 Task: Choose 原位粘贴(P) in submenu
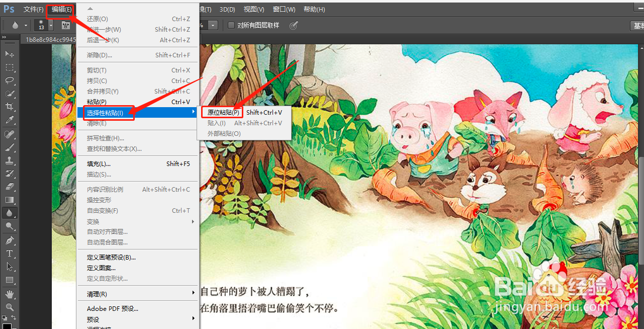point(244,112)
